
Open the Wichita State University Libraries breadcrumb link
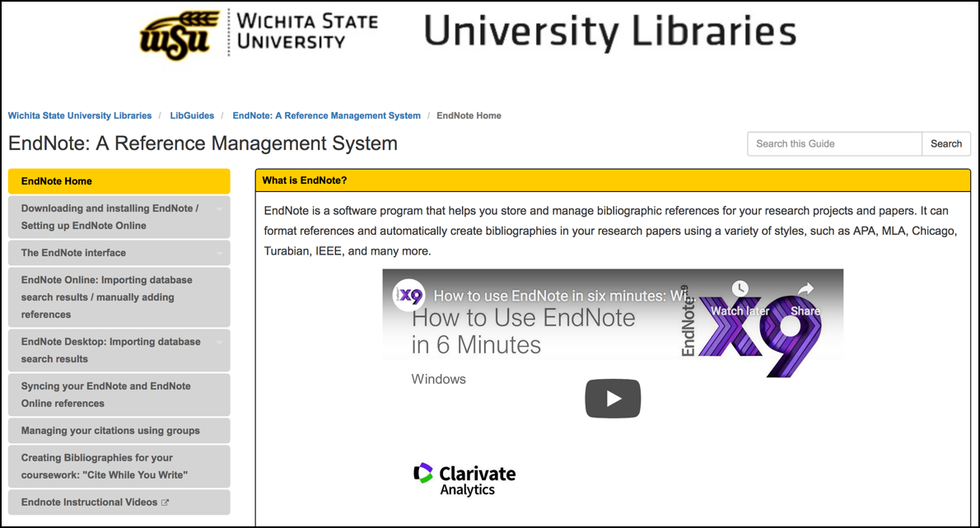(x=79, y=115)
